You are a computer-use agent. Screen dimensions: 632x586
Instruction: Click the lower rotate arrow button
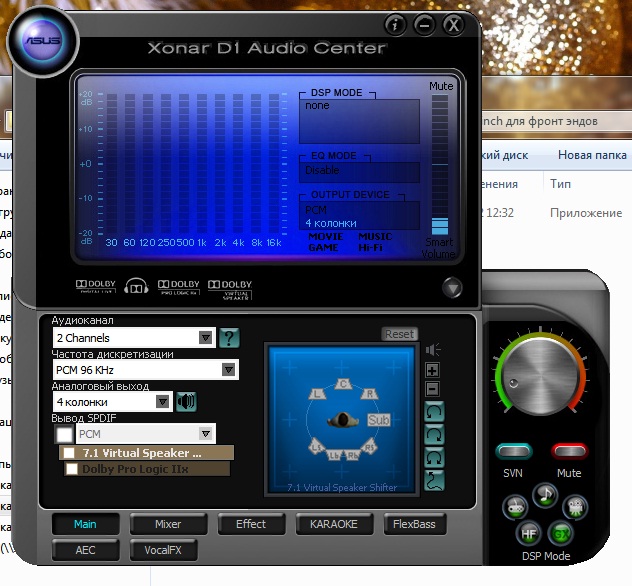tap(434, 457)
